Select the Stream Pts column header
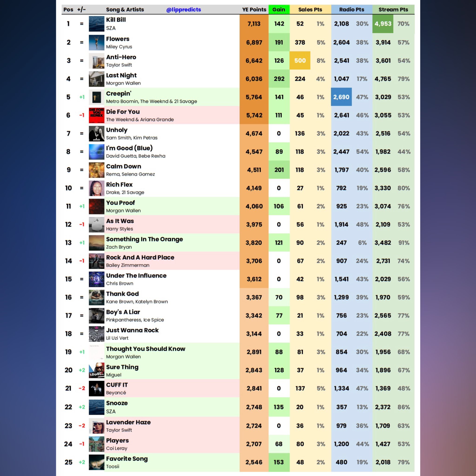This screenshot has height=476, width=476. [x=393, y=10]
